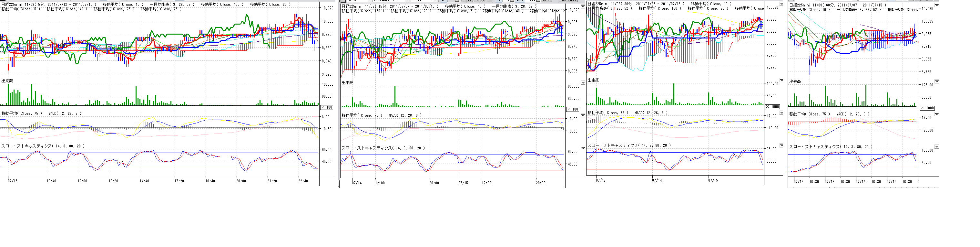Open the 30-minute MACD panel menu arrow

point(781,113)
